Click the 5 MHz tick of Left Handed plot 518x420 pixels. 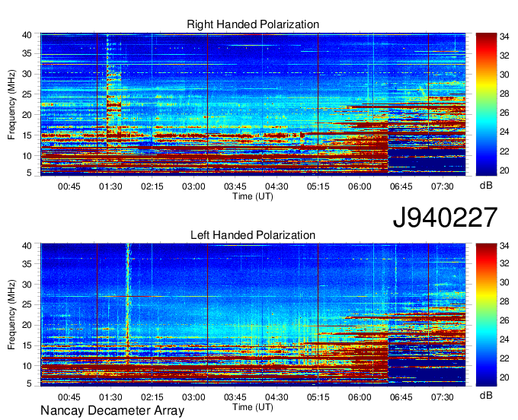click(29, 383)
